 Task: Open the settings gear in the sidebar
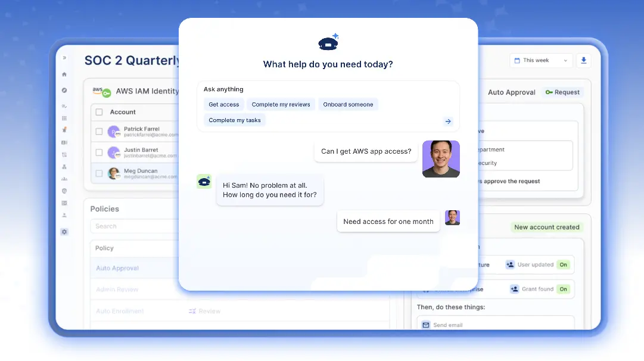pos(64,232)
